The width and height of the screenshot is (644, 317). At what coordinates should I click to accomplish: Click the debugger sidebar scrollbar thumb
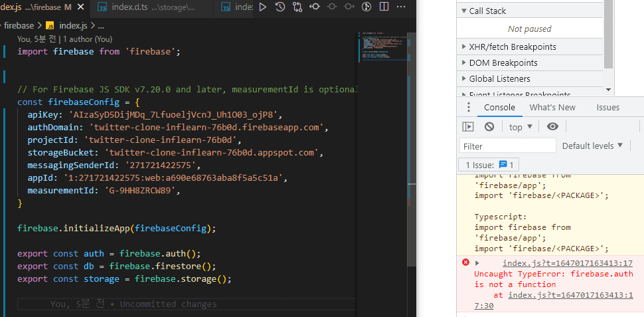click(x=609, y=34)
